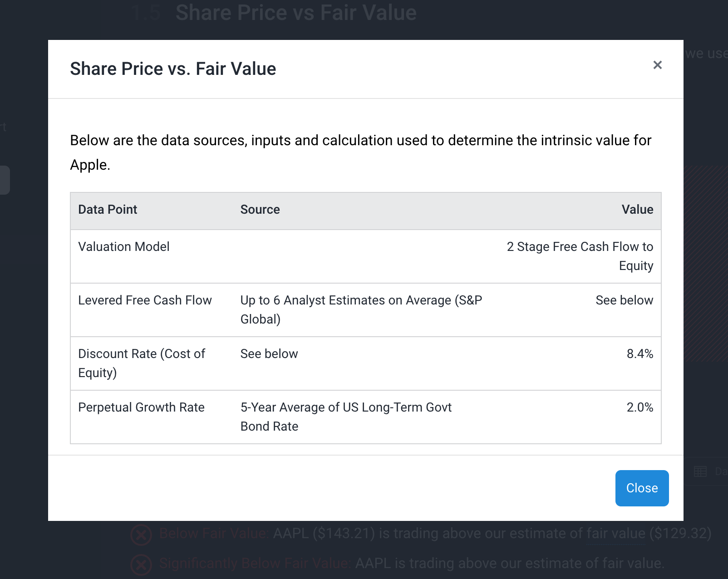Click the red X icon beside 'Below Fair Value'
This screenshot has height=579, width=728.
coord(141,535)
